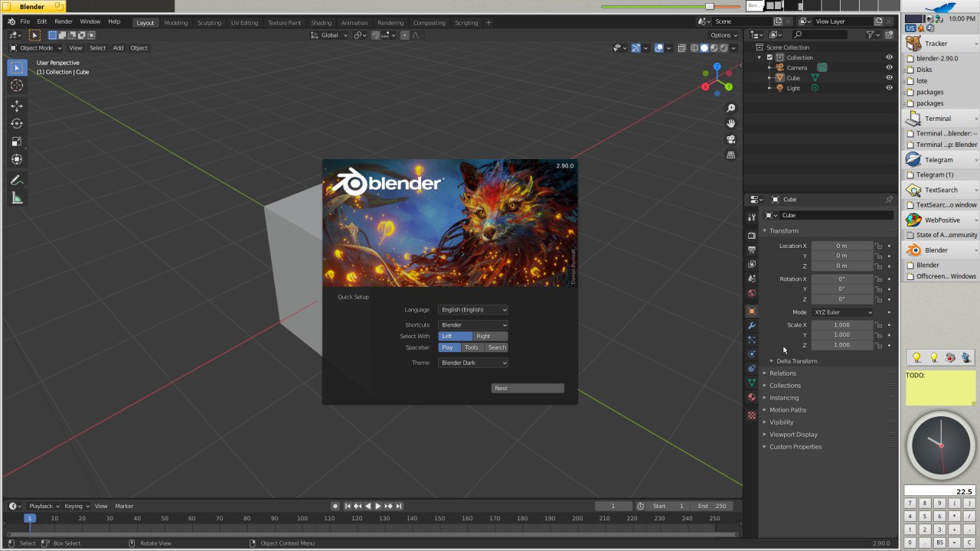Click Next in the Quick Setup
980x551 pixels.
pos(528,388)
